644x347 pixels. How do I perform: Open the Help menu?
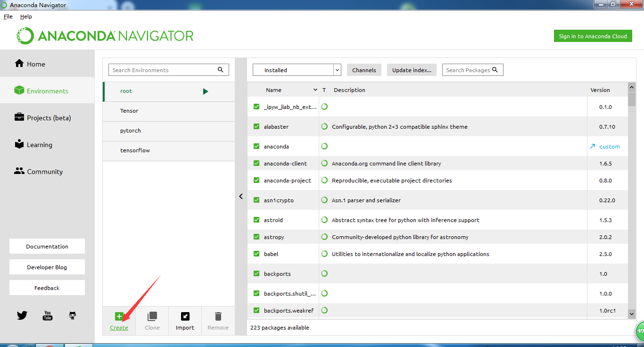tap(26, 16)
